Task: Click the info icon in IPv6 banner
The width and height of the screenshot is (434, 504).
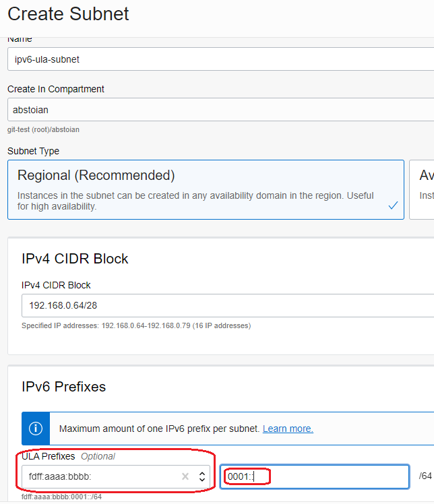Action: (36, 429)
